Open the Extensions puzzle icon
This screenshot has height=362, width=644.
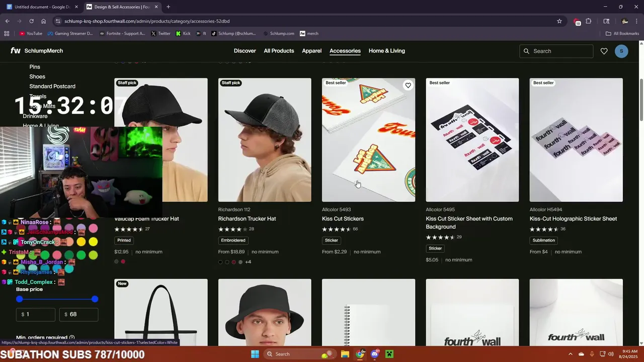pyautogui.click(x=589, y=21)
